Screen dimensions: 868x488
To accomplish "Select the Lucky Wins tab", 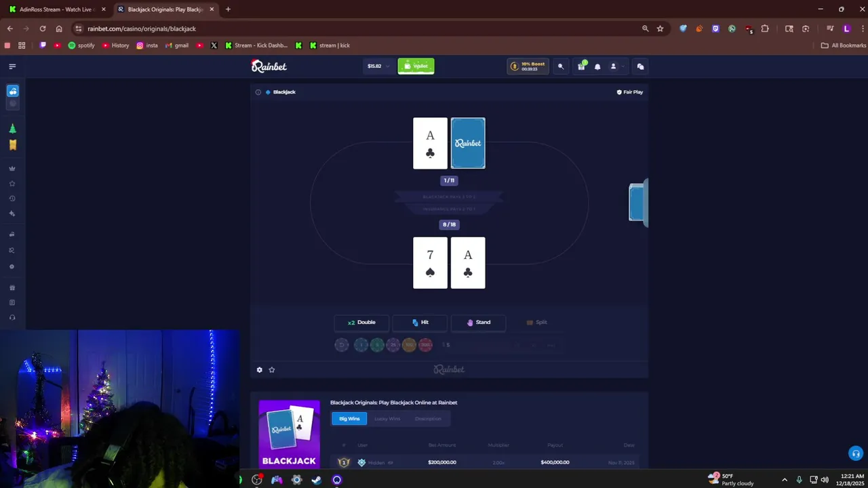I will pyautogui.click(x=387, y=419).
